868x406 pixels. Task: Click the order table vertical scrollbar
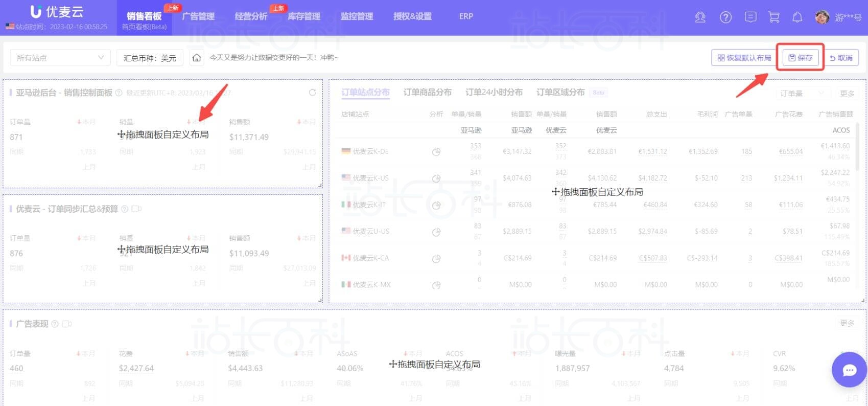(858, 146)
